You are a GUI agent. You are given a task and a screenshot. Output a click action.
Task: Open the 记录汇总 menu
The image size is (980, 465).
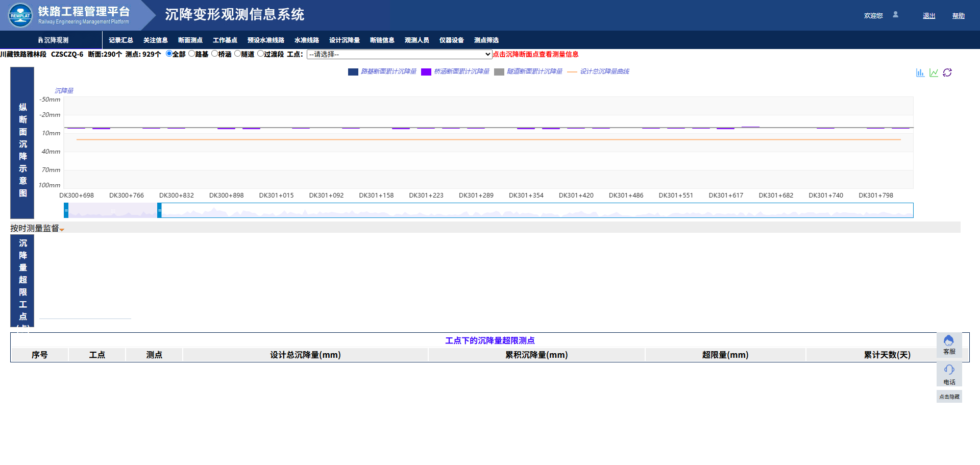click(121, 40)
